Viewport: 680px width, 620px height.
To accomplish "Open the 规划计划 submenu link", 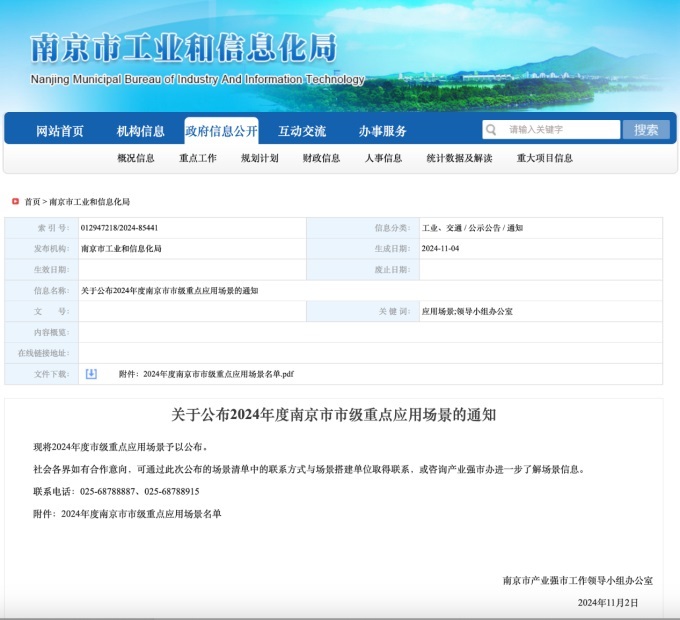I will click(260, 158).
